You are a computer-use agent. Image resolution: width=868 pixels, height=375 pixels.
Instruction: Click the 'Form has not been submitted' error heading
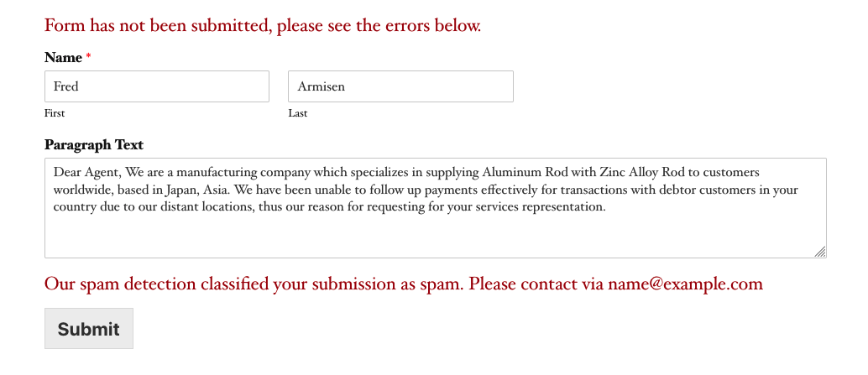pyautogui.click(x=263, y=25)
